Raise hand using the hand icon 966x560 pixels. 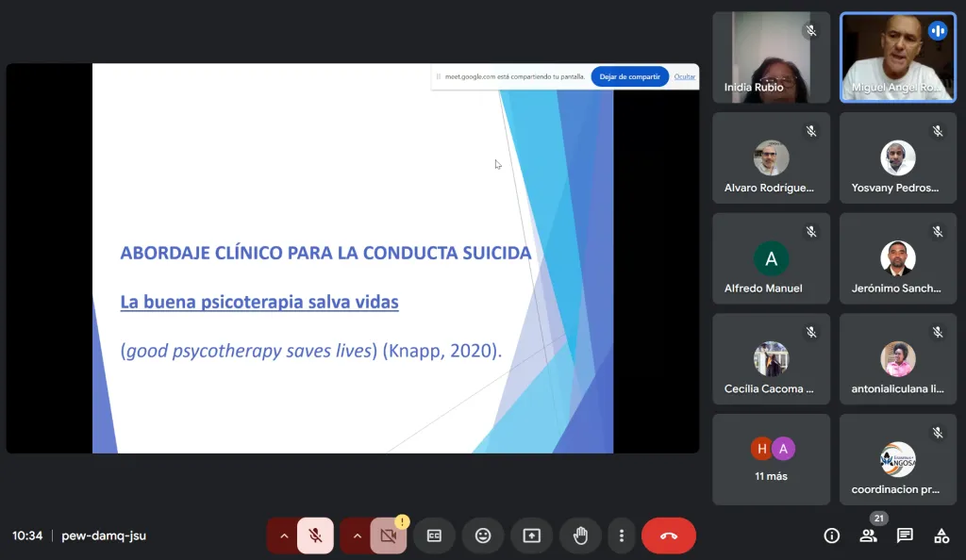click(x=580, y=535)
